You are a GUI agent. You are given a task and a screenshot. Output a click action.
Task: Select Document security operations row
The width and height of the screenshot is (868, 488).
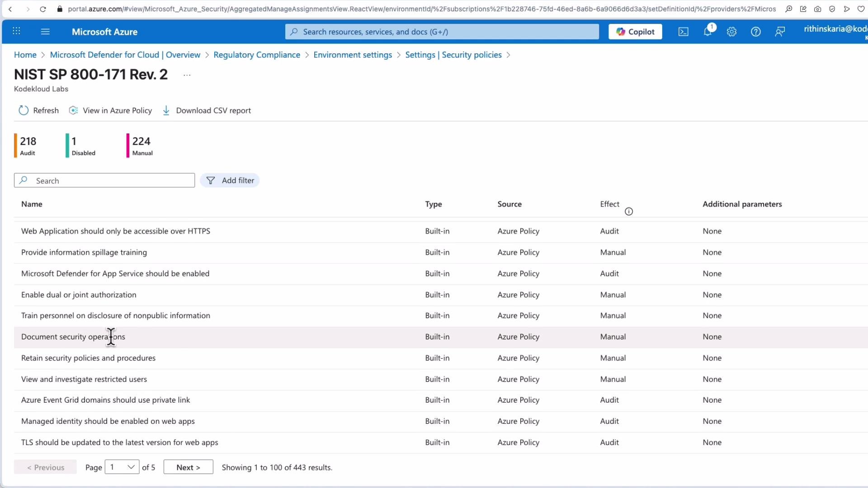[x=441, y=337]
